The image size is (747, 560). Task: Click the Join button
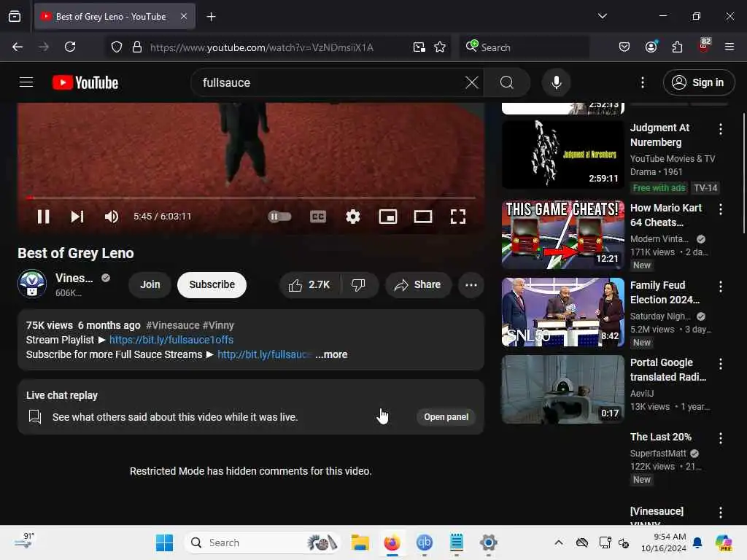(150, 284)
